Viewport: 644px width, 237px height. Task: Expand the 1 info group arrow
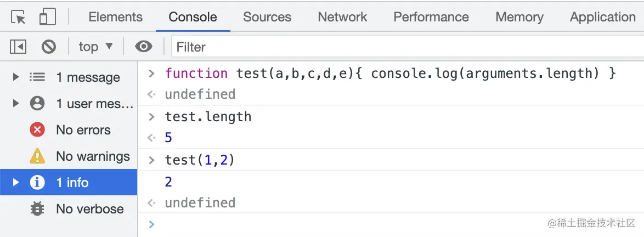pos(16,182)
